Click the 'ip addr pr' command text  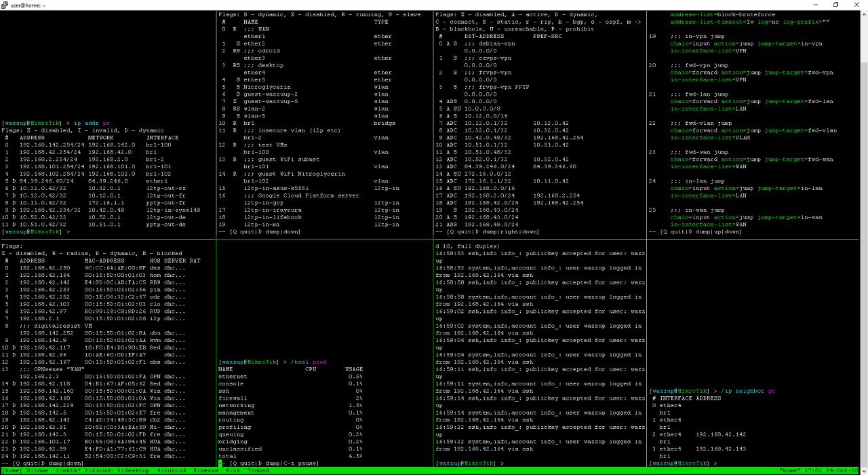click(x=92, y=123)
